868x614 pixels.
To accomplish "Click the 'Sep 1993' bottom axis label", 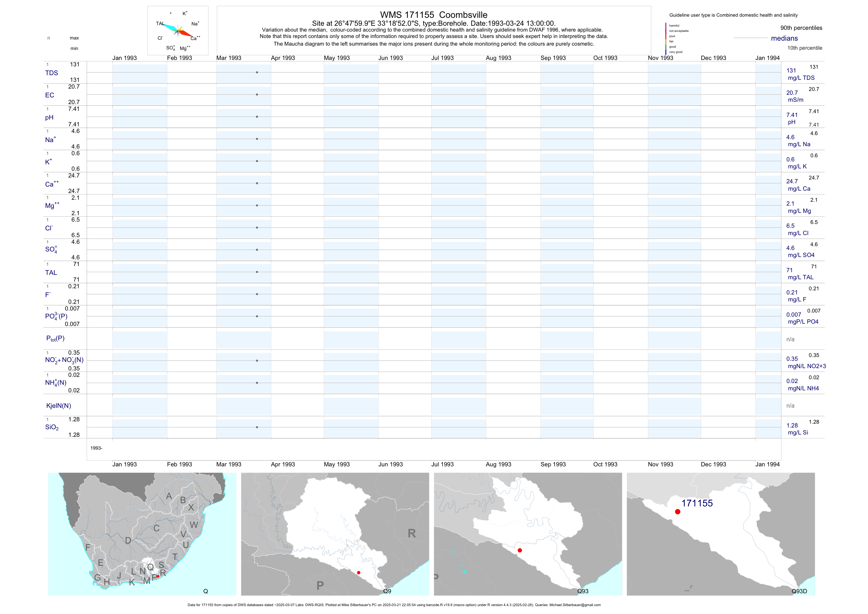I will click(x=553, y=464).
